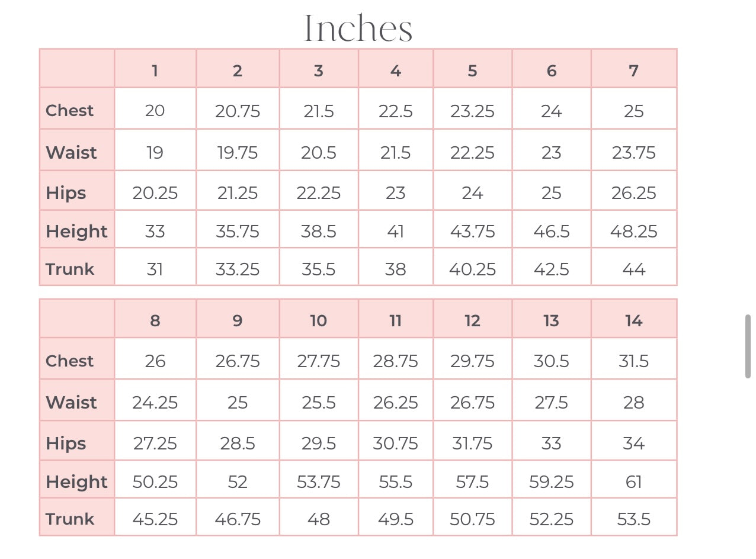Image resolution: width=756 pixels, height=559 pixels.
Task: Select the size 7 column header
Action: pos(633,71)
